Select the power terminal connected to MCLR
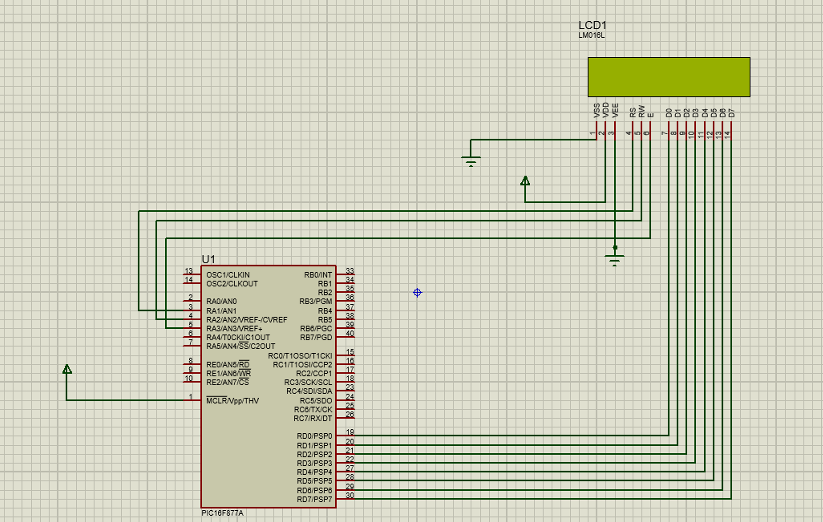This screenshot has height=522, width=823. (x=67, y=369)
